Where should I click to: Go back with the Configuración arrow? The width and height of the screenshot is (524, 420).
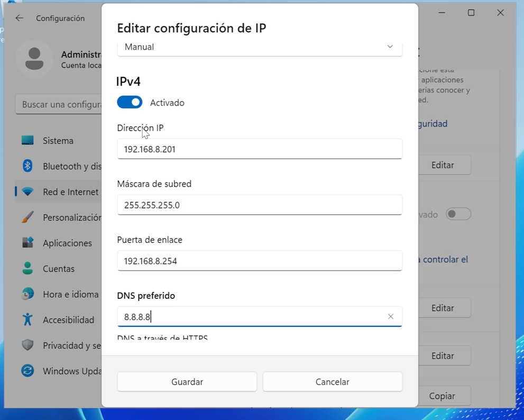(20, 18)
